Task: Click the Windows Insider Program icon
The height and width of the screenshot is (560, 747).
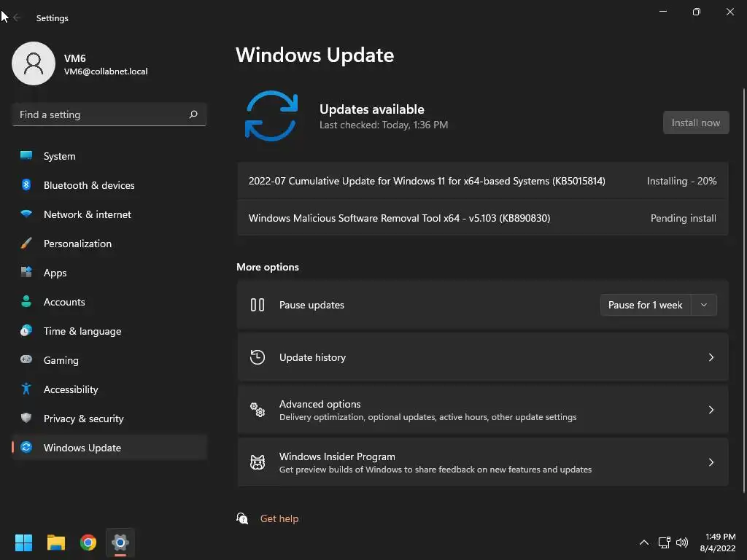Action: tap(258, 462)
